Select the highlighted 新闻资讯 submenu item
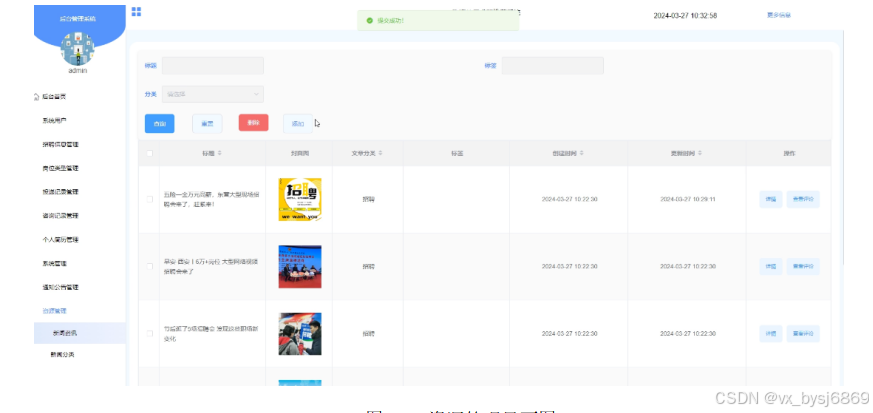The image size is (873, 413). pos(80,333)
